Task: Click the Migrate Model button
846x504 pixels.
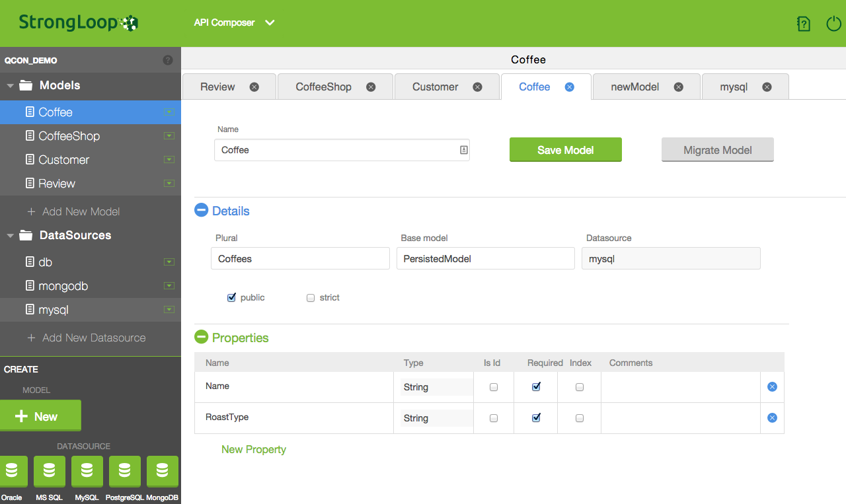Action: click(x=718, y=150)
